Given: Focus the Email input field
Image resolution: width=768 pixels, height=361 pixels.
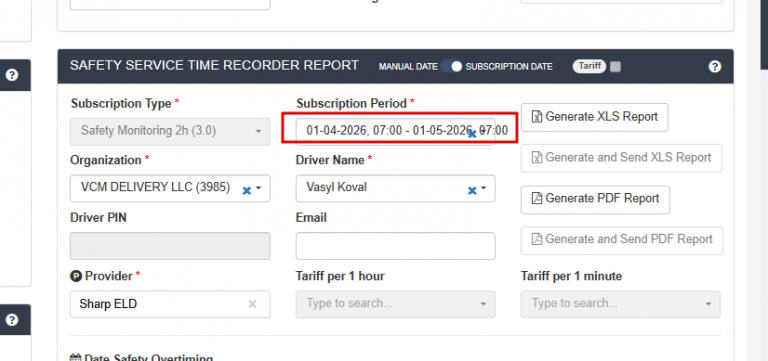Looking at the screenshot, I should point(395,246).
